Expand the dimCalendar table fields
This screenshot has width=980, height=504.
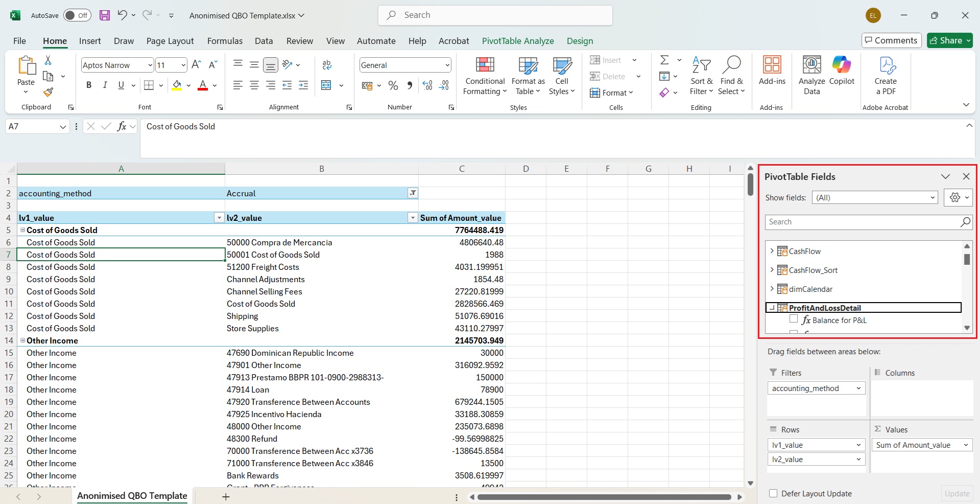772,289
